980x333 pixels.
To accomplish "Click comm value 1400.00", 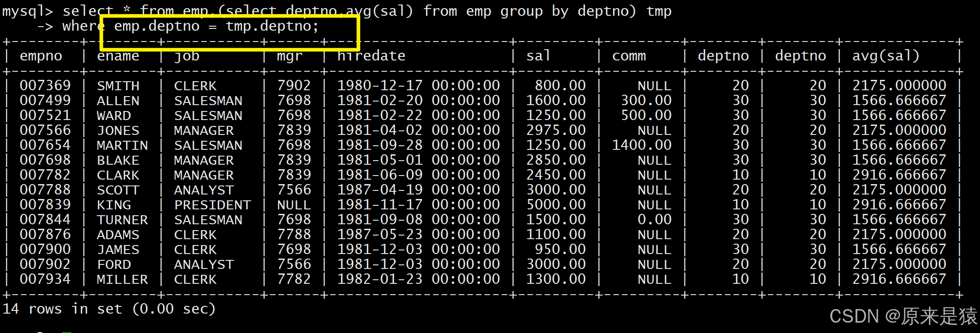I will pos(642,145).
